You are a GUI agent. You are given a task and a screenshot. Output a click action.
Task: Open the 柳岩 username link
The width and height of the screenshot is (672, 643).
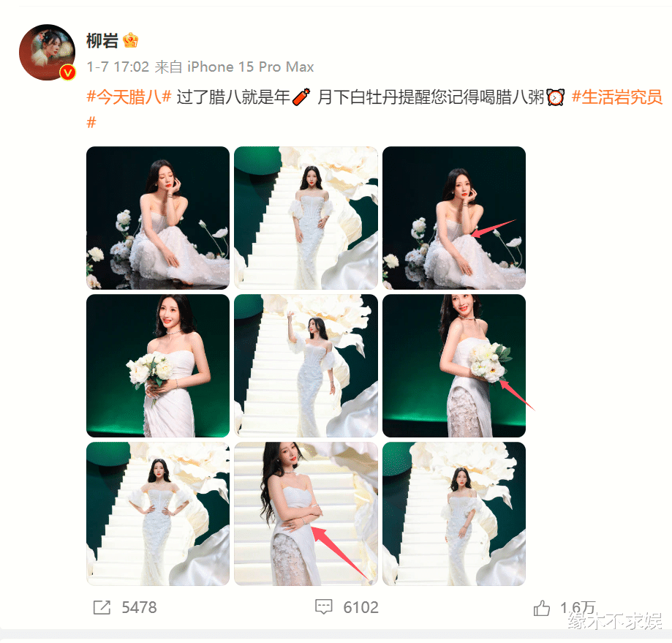click(x=102, y=41)
